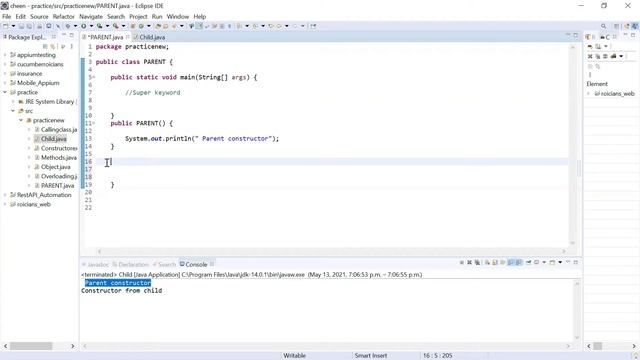Screen dimensions: 640x360
Task: Open the Window menu
Action: (178, 16)
